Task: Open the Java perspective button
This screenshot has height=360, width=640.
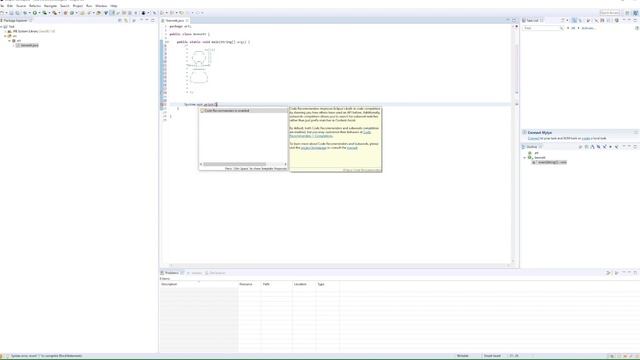Action: tap(635, 13)
